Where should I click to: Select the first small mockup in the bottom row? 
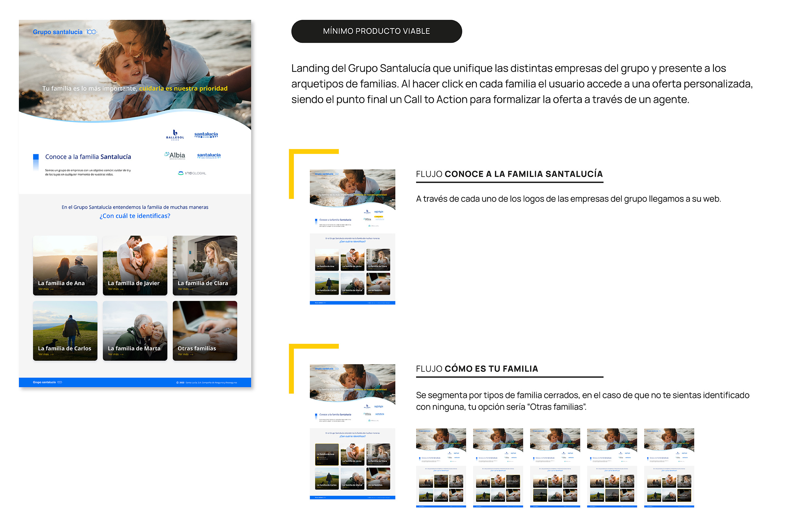[441, 467]
